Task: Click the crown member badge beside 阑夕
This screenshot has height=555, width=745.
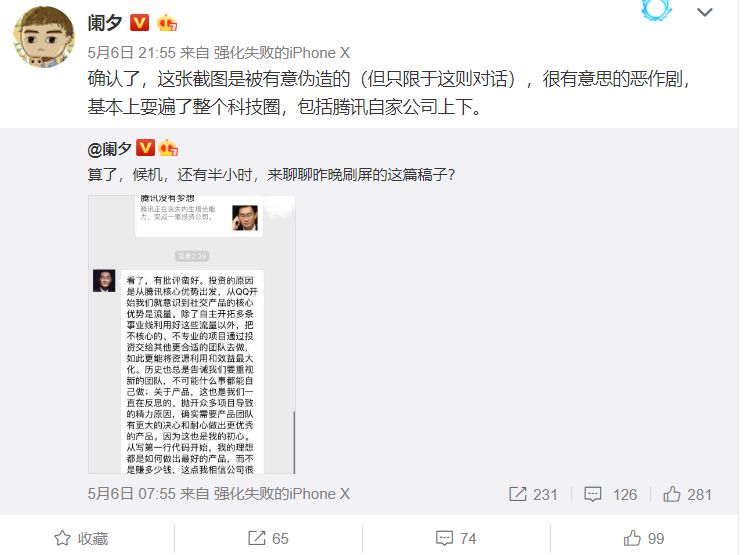Action: (x=167, y=22)
